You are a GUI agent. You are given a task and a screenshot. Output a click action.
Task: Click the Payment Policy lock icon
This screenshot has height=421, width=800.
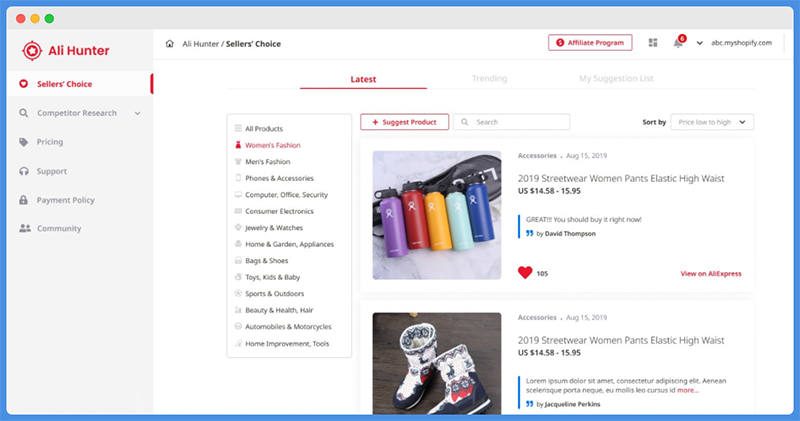[23, 200]
